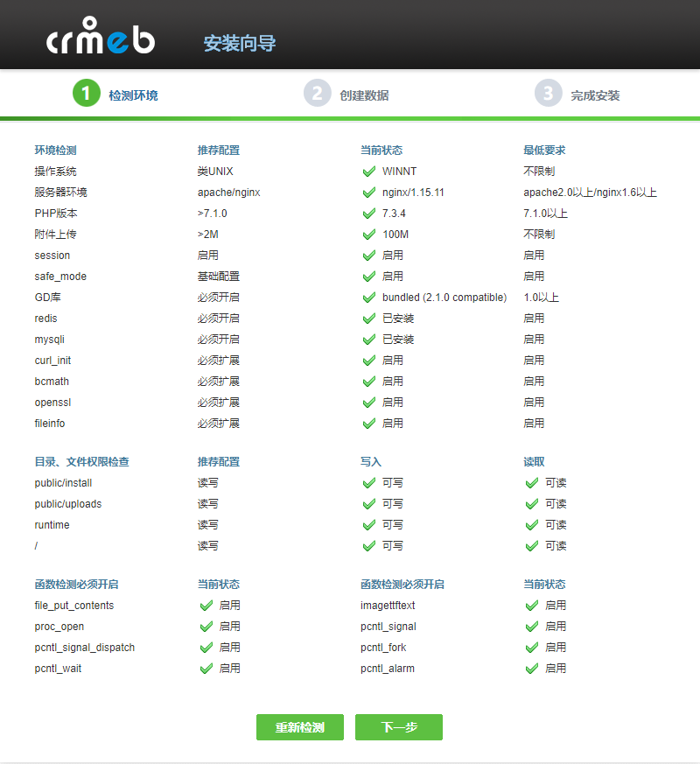Click the read checkmark for public/uploads

(532, 504)
